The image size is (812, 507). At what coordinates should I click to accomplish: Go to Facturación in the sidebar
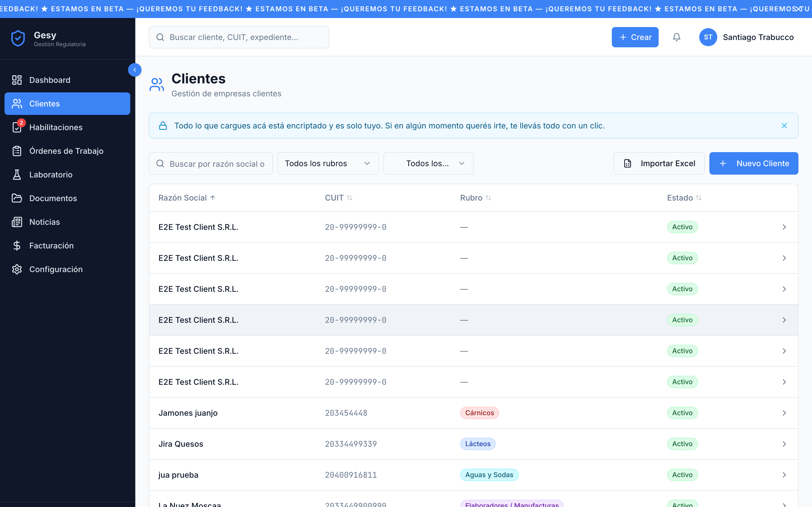point(51,245)
